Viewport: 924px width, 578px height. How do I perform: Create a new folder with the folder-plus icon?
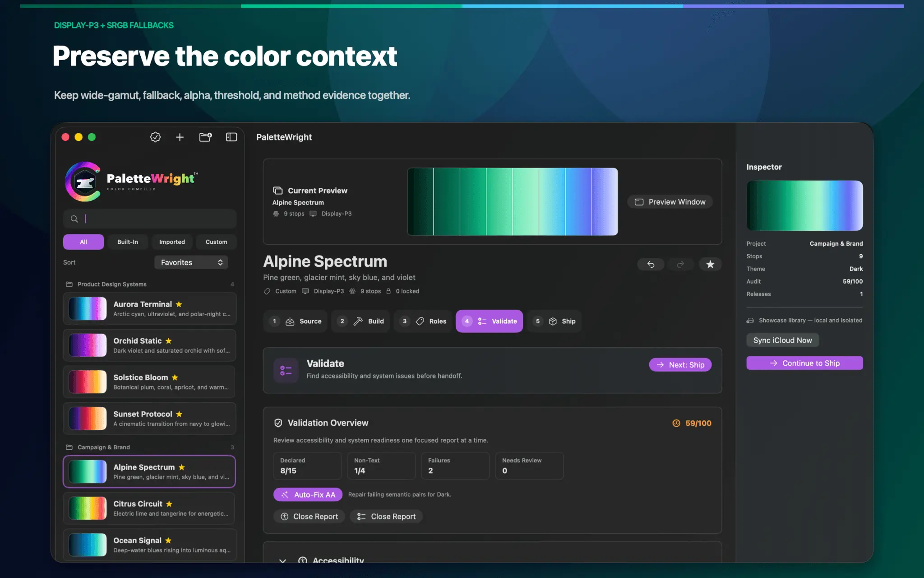[x=206, y=137]
